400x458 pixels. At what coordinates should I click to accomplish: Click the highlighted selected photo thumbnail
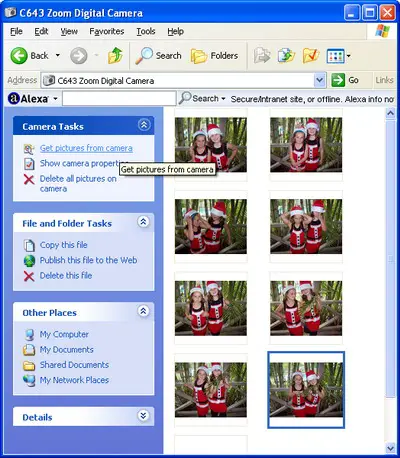click(306, 390)
